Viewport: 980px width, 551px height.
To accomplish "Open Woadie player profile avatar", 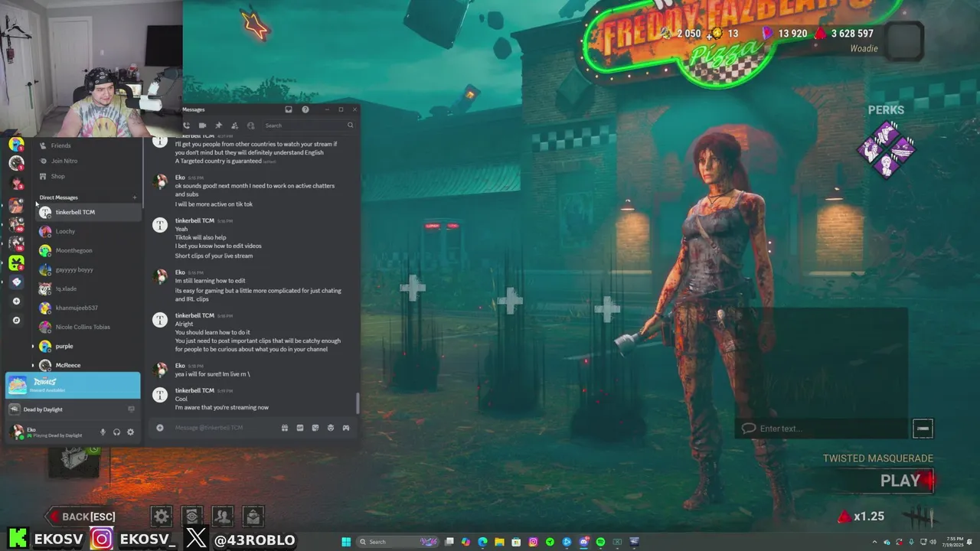I will (x=904, y=41).
